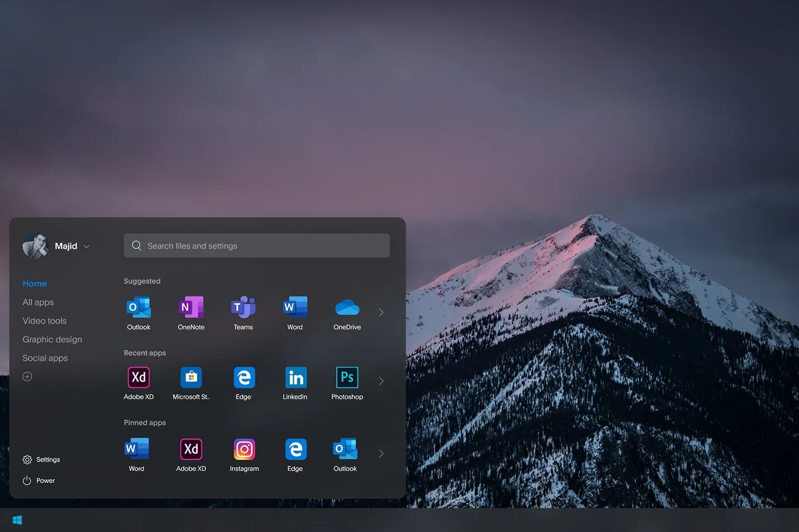The image size is (799, 532).
Task: Select the Video tools category
Action: tap(45, 321)
